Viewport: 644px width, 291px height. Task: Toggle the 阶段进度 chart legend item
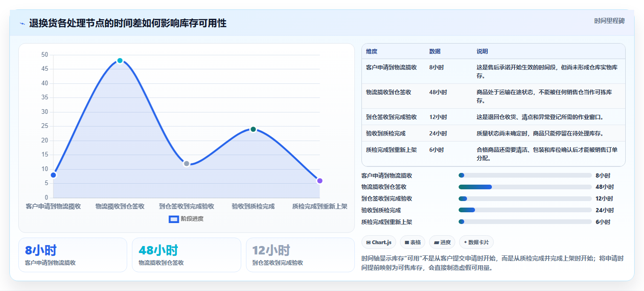(x=186, y=219)
